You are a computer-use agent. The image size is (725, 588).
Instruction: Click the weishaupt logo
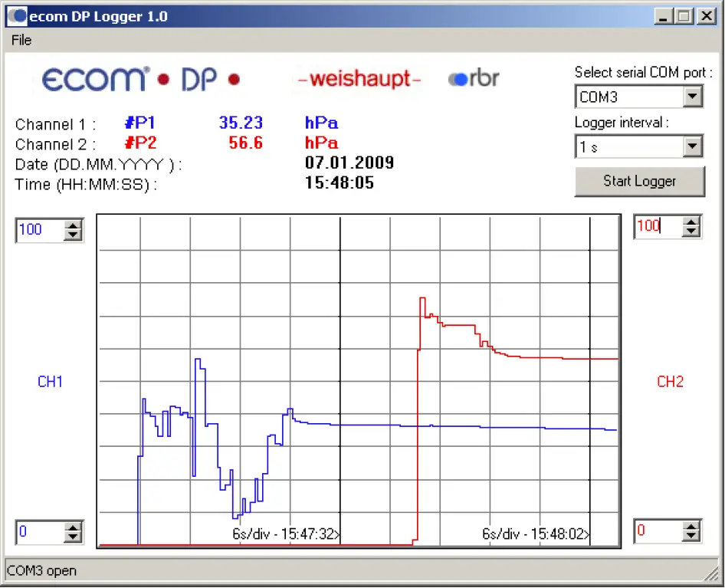[x=358, y=78]
